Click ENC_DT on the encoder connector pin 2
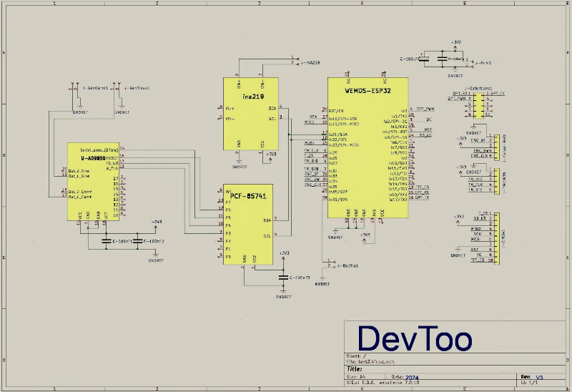 click(x=478, y=140)
